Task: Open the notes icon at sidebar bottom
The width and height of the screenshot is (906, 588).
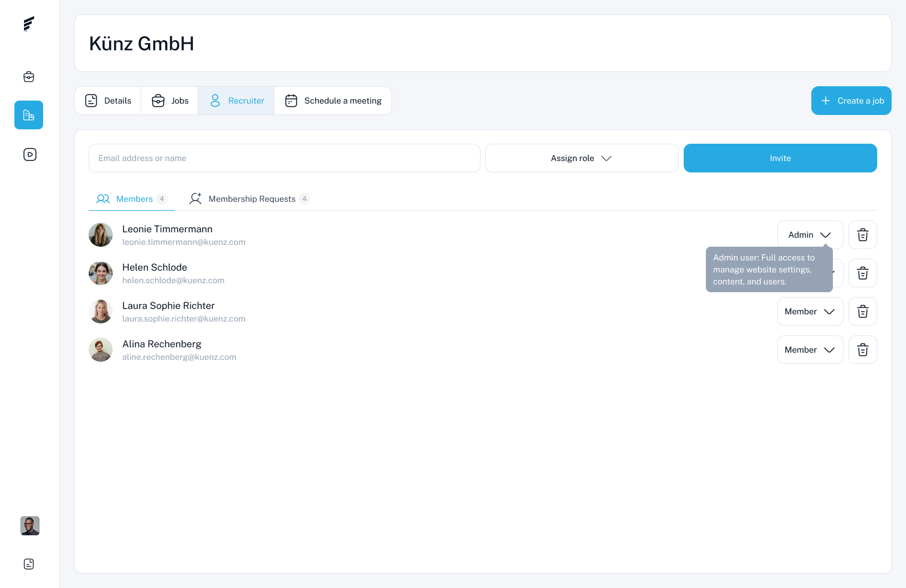Action: (x=29, y=564)
